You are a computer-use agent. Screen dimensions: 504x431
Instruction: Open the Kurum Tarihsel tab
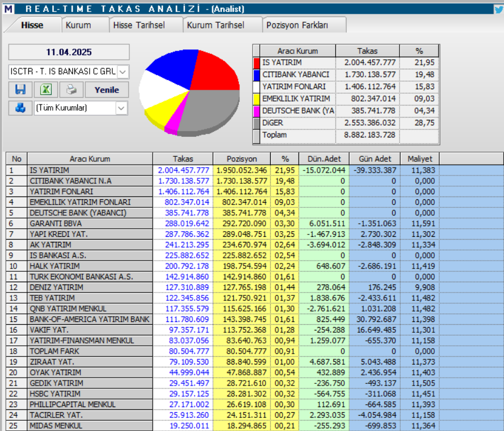click(x=216, y=25)
